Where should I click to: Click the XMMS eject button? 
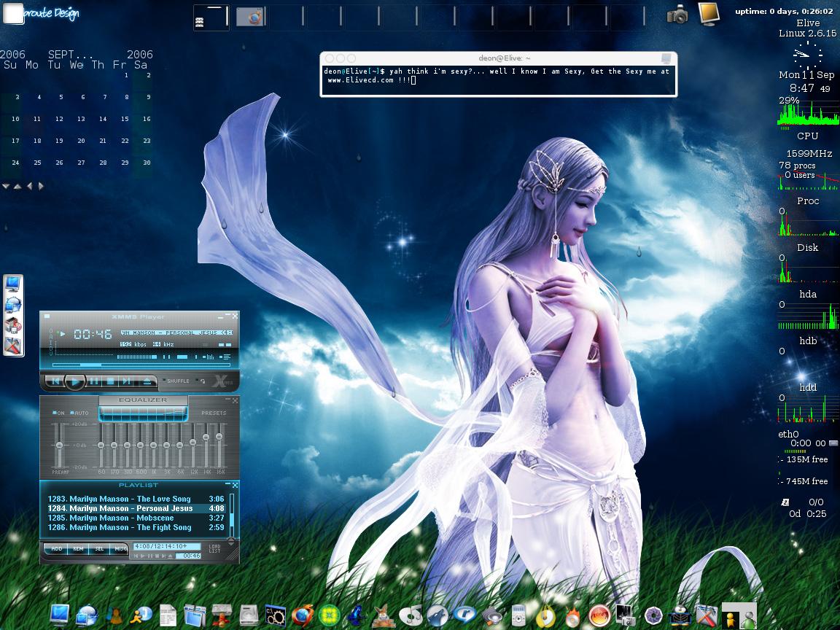point(147,381)
